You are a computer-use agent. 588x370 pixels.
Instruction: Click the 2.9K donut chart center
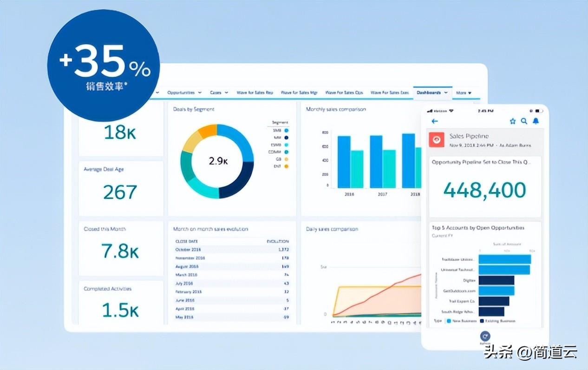[217, 161]
